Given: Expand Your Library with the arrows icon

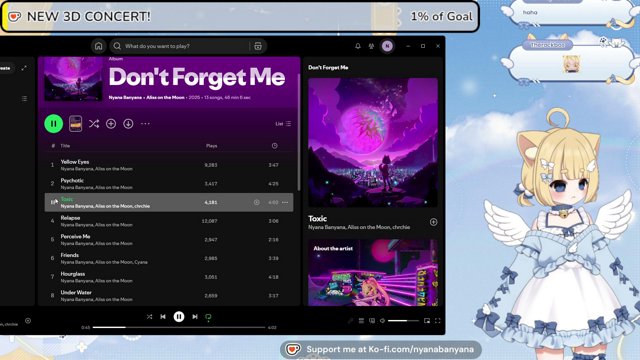Looking at the screenshot, I should 24,68.
